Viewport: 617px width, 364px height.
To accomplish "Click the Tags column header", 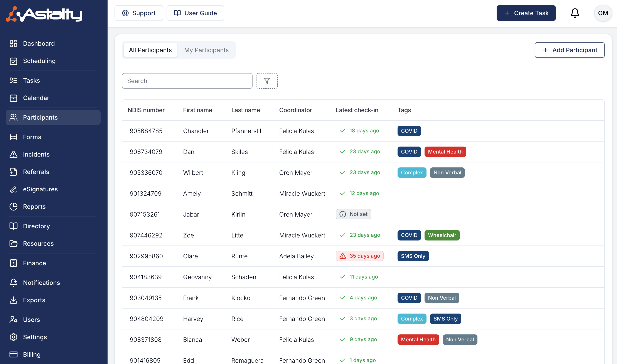I will (x=404, y=110).
